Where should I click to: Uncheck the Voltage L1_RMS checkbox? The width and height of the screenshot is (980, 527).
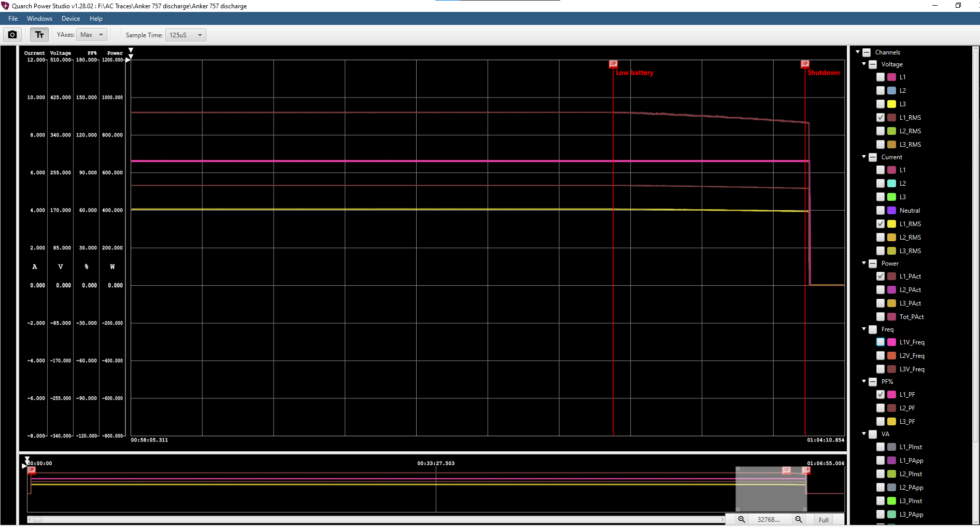click(x=880, y=117)
